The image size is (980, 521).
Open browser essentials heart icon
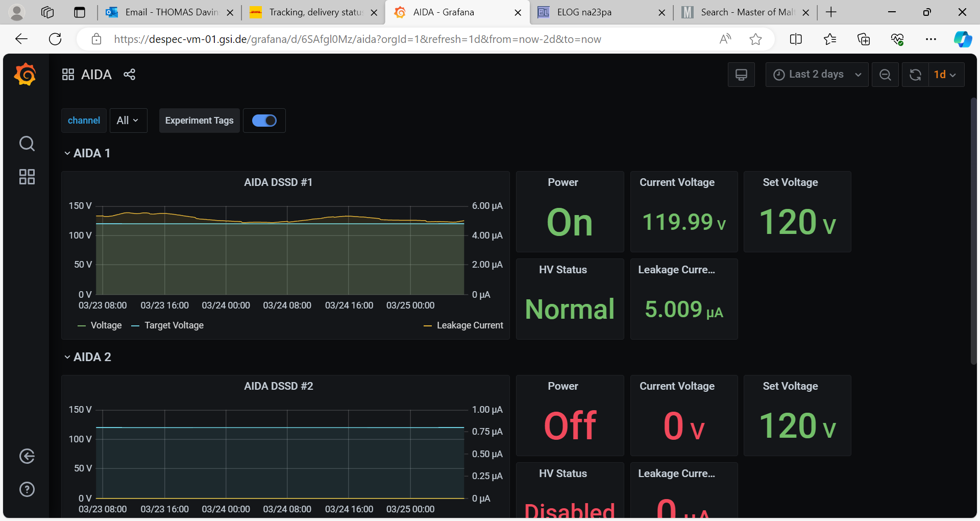click(897, 39)
